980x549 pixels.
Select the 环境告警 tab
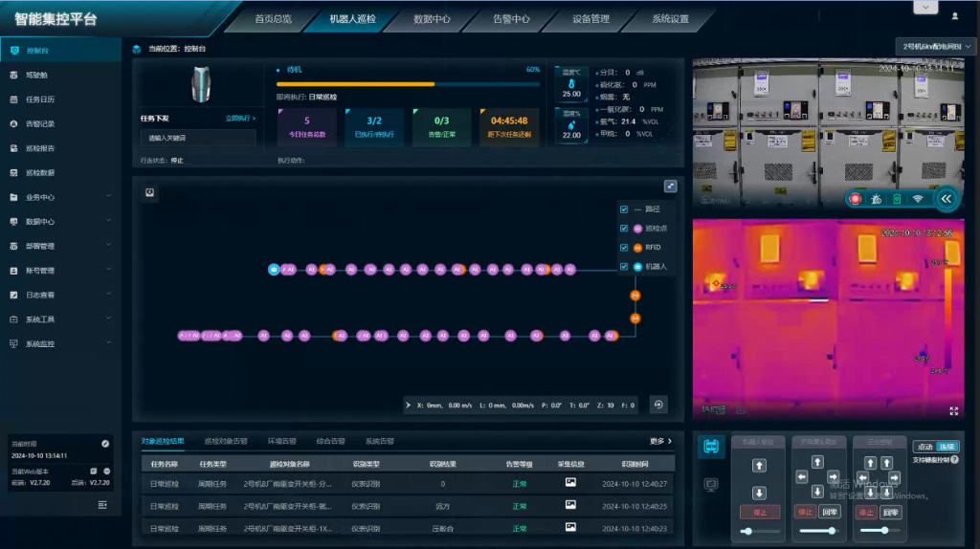click(x=279, y=442)
